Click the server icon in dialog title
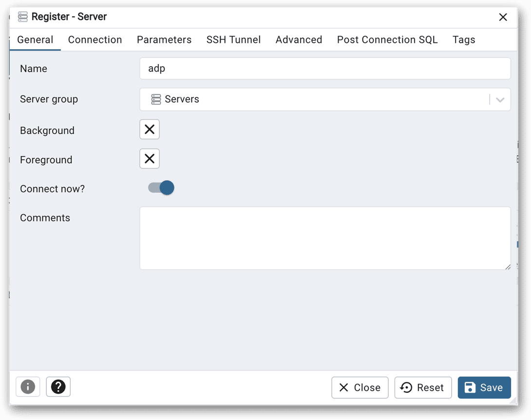The height and width of the screenshot is (420, 531). click(x=22, y=17)
